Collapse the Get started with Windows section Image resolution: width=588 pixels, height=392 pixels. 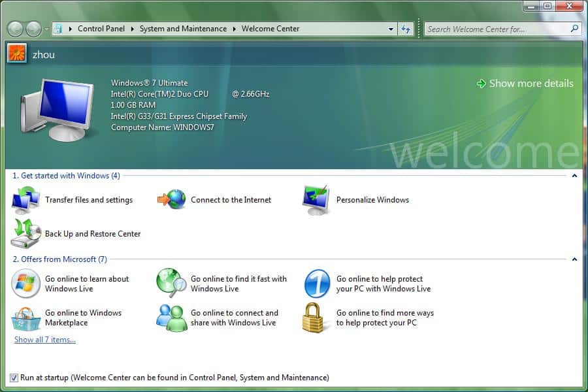click(574, 176)
